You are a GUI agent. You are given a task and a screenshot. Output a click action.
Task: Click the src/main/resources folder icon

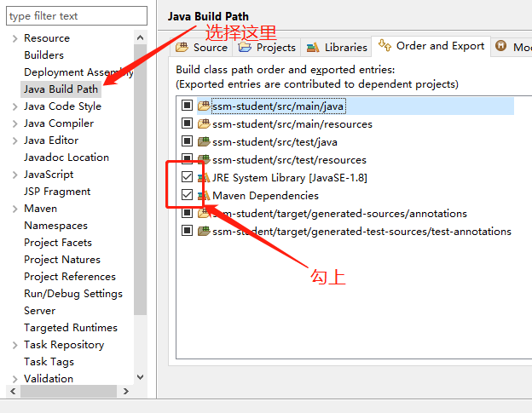(x=204, y=124)
